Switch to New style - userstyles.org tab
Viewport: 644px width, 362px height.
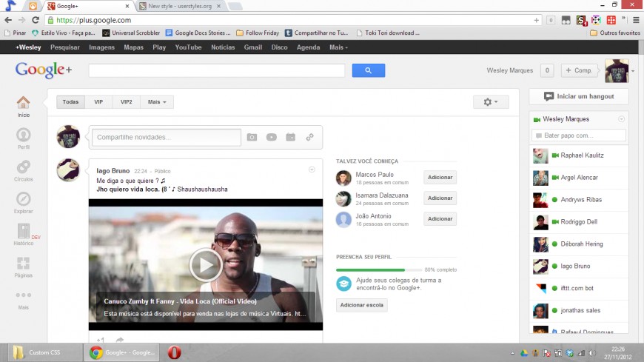tap(181, 6)
